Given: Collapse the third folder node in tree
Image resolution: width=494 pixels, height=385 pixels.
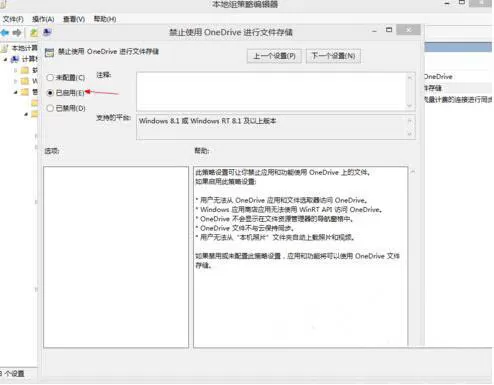Looking at the screenshot, I should [x=15, y=92].
